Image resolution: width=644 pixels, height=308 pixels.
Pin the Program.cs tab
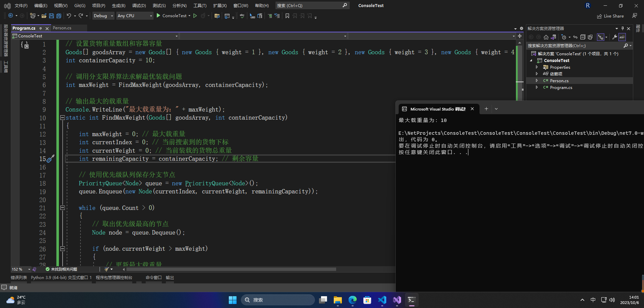tap(40, 29)
